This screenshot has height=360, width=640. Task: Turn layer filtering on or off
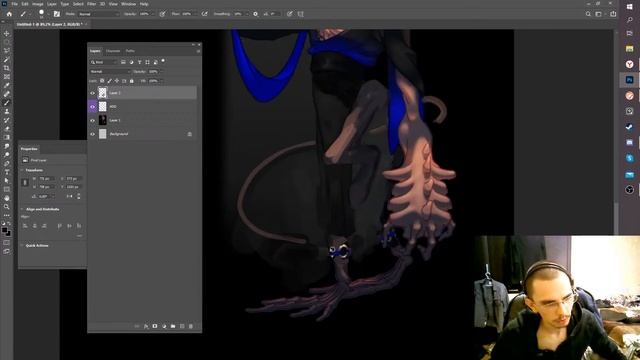(x=163, y=61)
